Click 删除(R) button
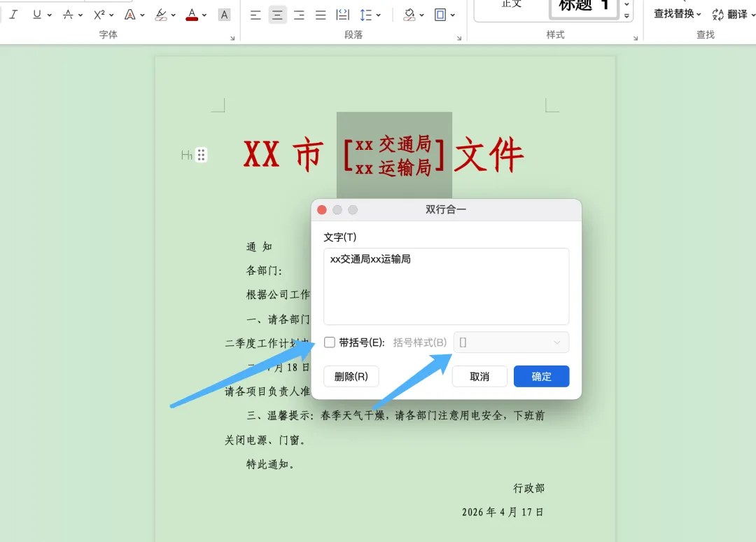The image size is (756, 542). click(x=351, y=376)
